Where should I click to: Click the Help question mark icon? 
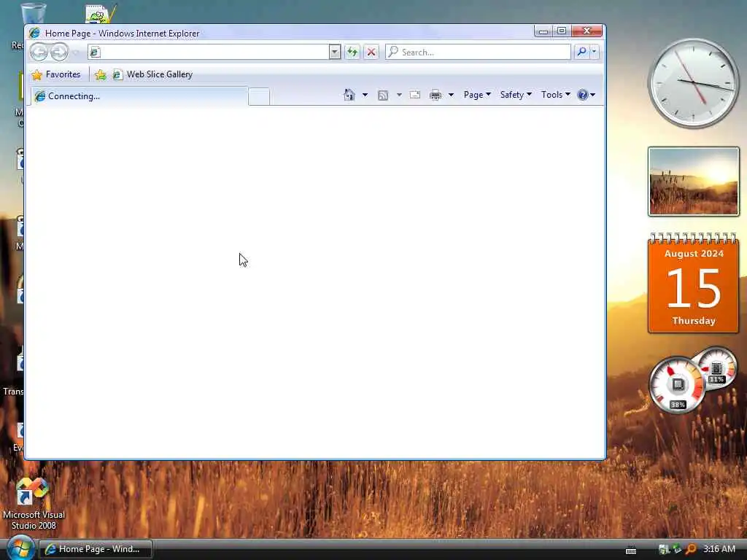click(x=582, y=95)
